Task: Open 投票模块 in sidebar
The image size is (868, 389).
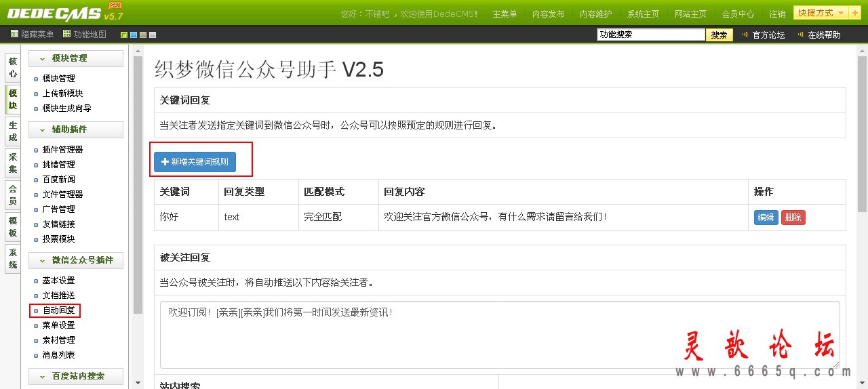Action: [58, 239]
